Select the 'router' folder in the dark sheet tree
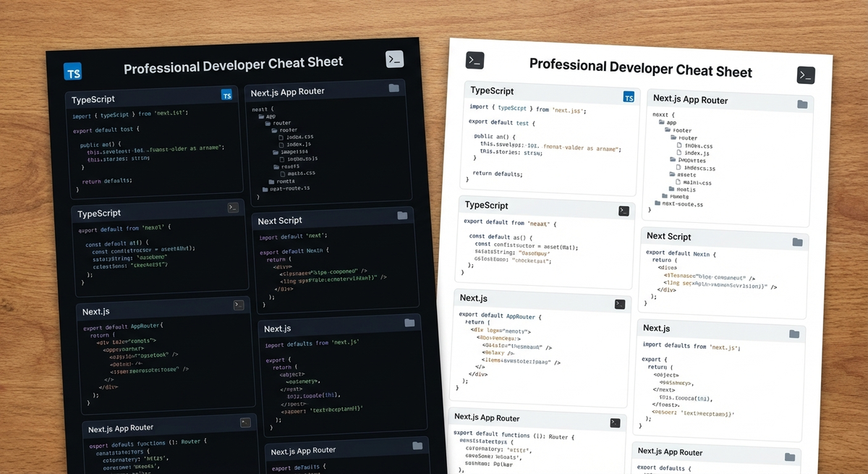Image resolution: width=868 pixels, height=474 pixels. 277,124
